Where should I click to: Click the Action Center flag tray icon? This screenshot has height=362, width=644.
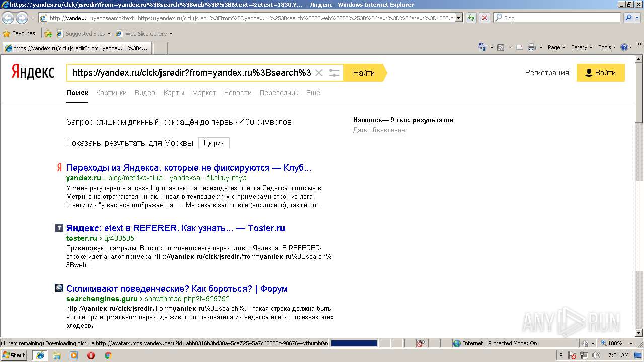(572, 355)
